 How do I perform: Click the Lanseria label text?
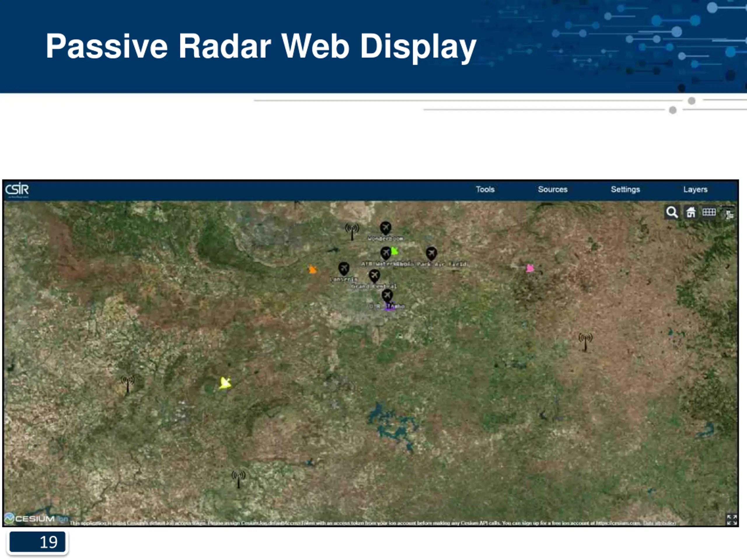point(343,279)
